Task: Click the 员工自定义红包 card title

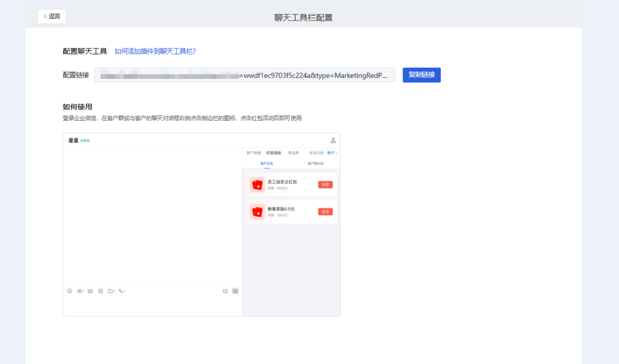Action: tap(282, 182)
